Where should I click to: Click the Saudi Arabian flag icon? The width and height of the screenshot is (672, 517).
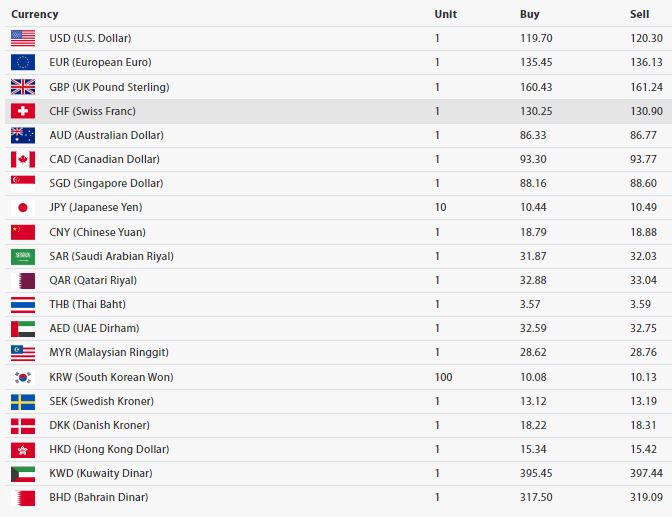(x=23, y=256)
